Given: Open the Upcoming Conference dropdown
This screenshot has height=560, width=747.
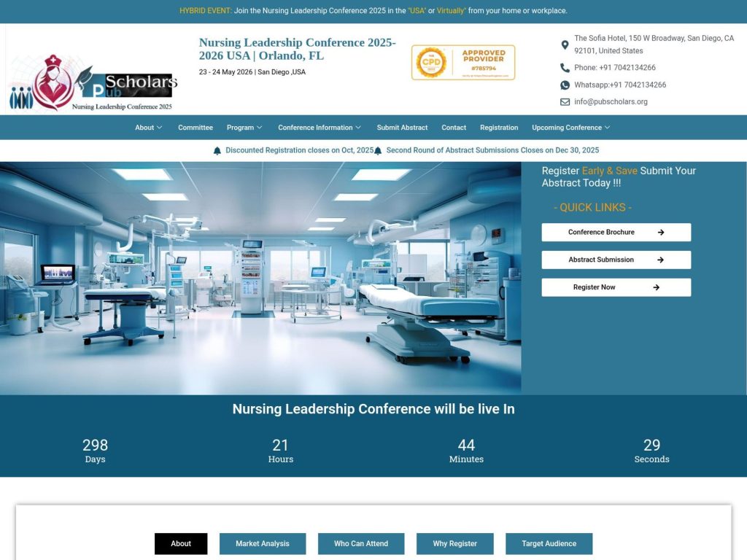Looking at the screenshot, I should tap(570, 128).
